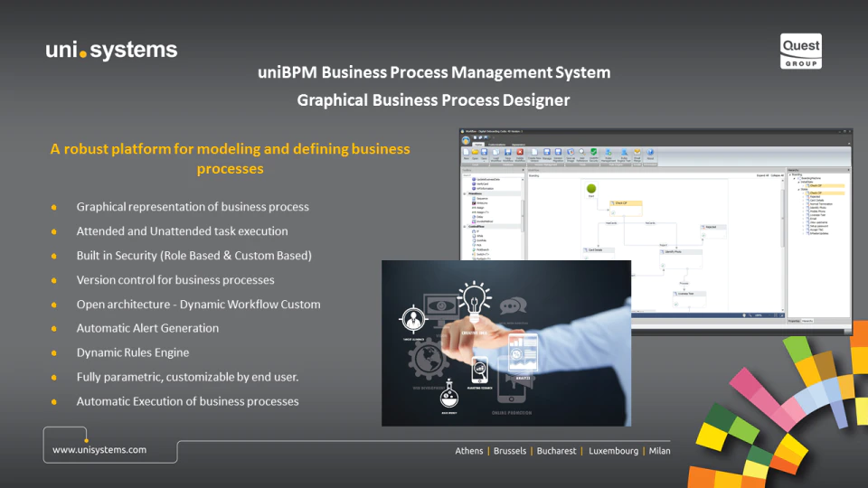The width and height of the screenshot is (868, 488).
Task: Click the text "Luxembourg" in the footer
Action: click(x=613, y=451)
